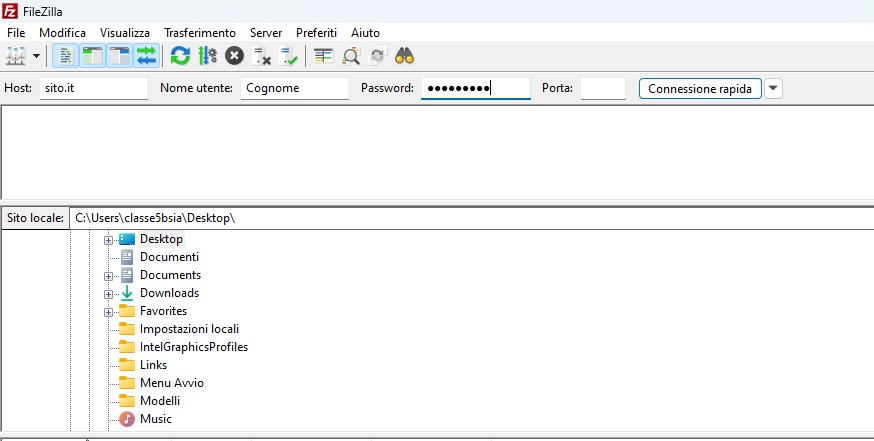Open the directory listing filters dialog icon
This screenshot has height=441, width=874.
[x=323, y=56]
